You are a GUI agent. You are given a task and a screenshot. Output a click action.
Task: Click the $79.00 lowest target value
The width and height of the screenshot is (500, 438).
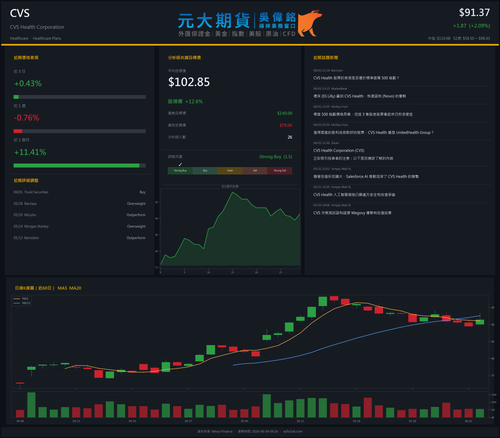(x=286, y=125)
